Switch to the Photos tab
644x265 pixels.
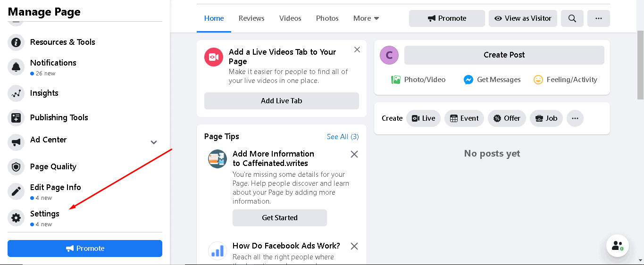tap(327, 18)
